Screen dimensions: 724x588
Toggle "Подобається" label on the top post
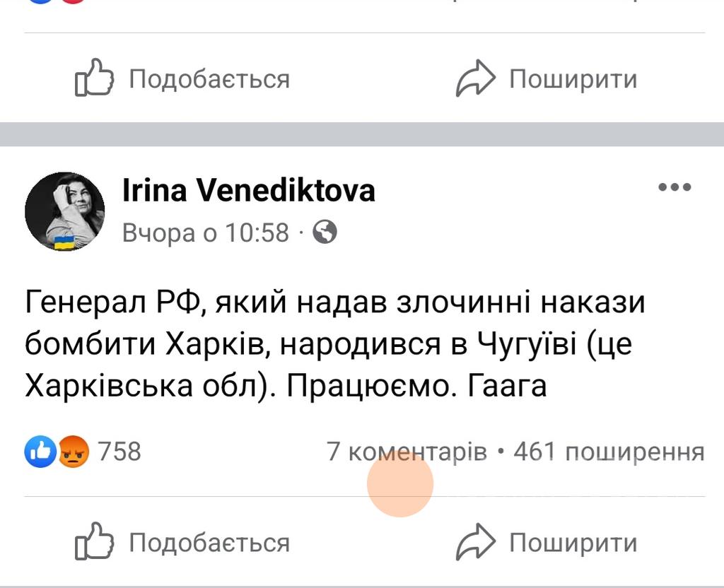pyautogui.click(x=209, y=78)
